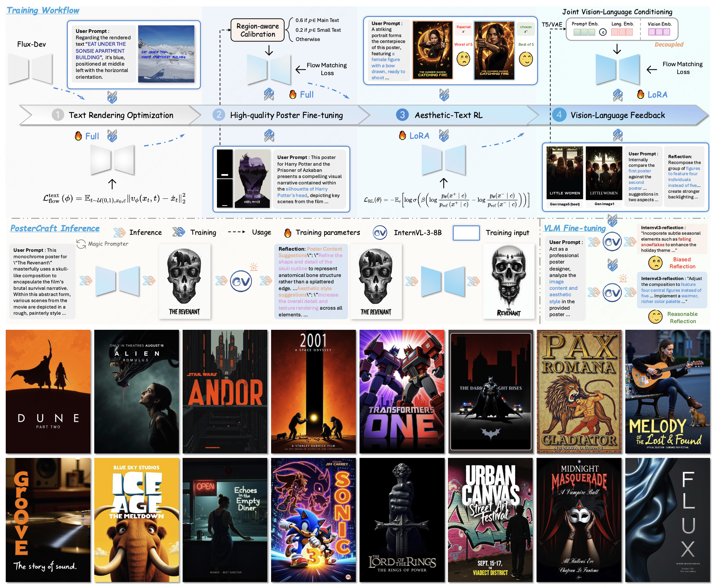Open the Sonic 3 neon poster thumbnail
Viewport: 716px width, 588px height.
point(313,519)
